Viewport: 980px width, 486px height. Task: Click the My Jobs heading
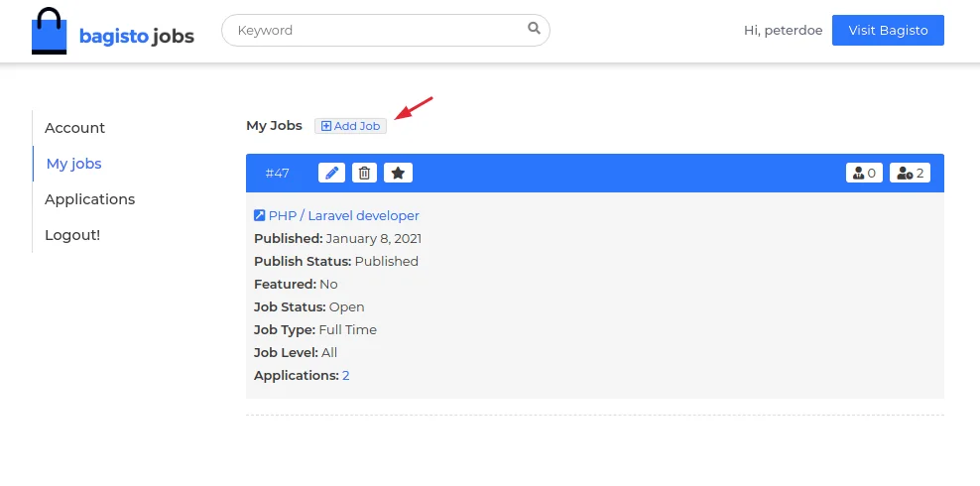[274, 126]
